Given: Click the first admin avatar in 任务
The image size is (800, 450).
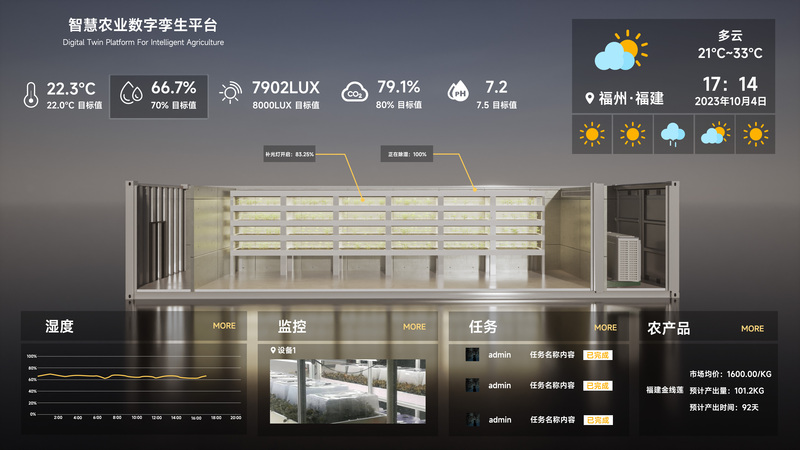Looking at the screenshot, I should (x=472, y=354).
